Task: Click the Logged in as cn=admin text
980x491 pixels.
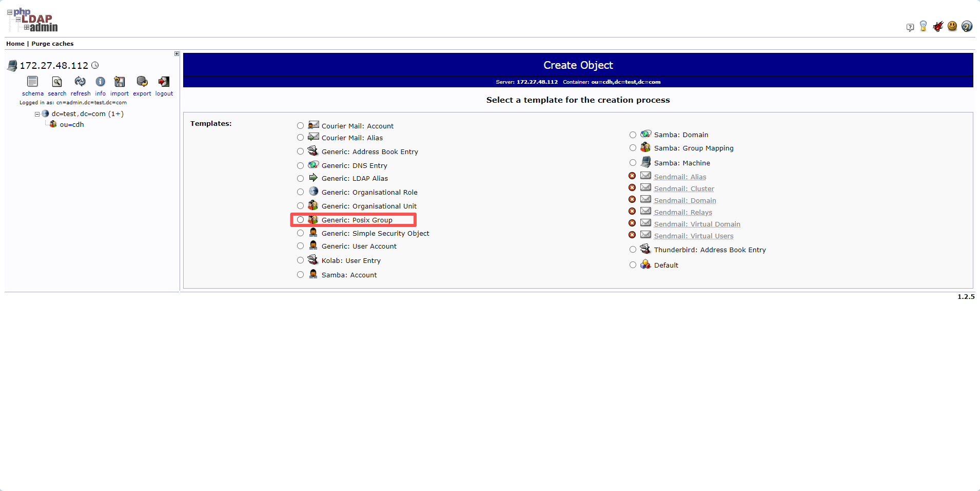Action: point(73,103)
